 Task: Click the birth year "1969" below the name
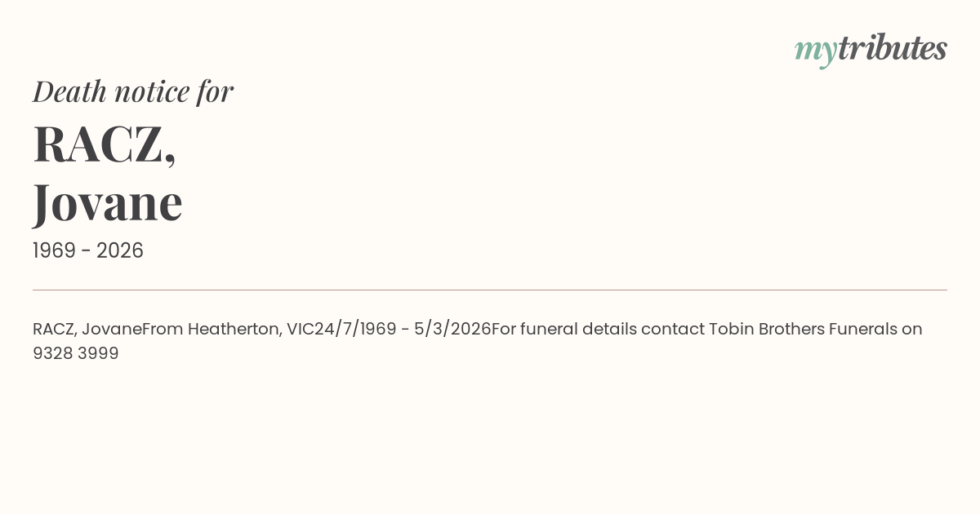pos(54,251)
